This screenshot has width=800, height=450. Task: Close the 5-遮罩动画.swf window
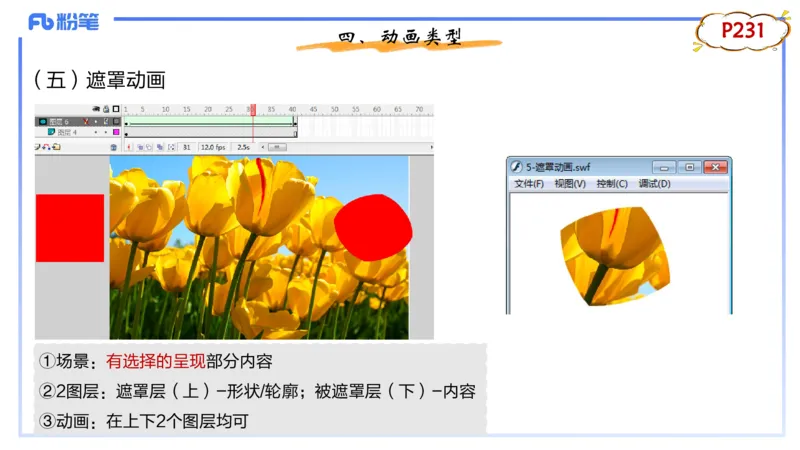pyautogui.click(x=715, y=167)
